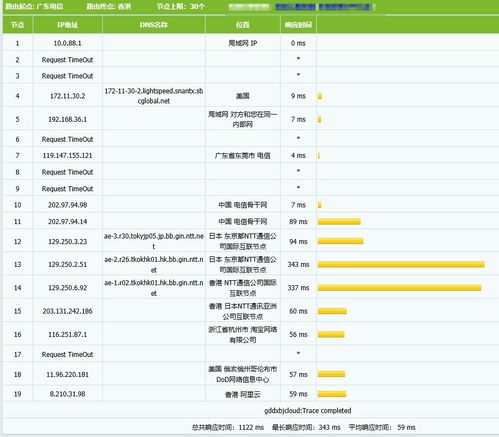This screenshot has width=499, height=437.
Task: Click Request TimeOut in row 3
Action: (67, 76)
